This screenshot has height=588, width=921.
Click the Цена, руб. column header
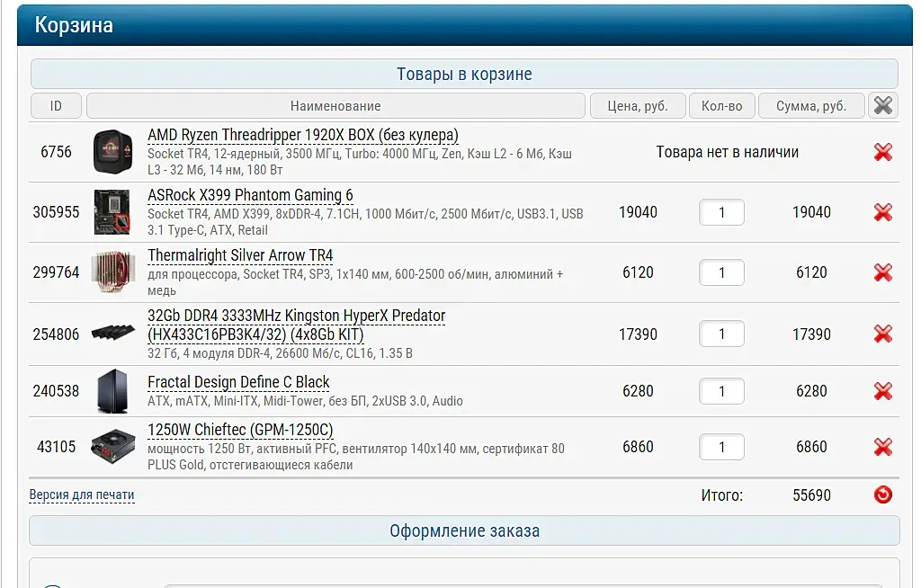(638, 106)
